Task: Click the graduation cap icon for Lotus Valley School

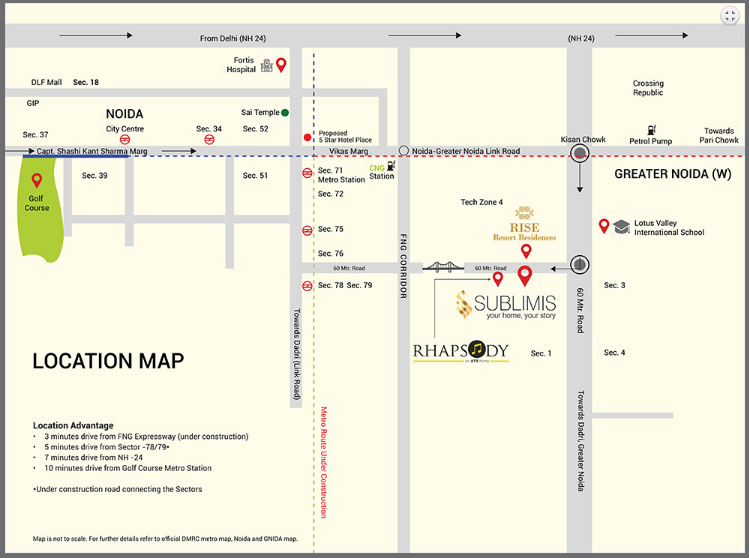Action: pyautogui.click(x=621, y=226)
